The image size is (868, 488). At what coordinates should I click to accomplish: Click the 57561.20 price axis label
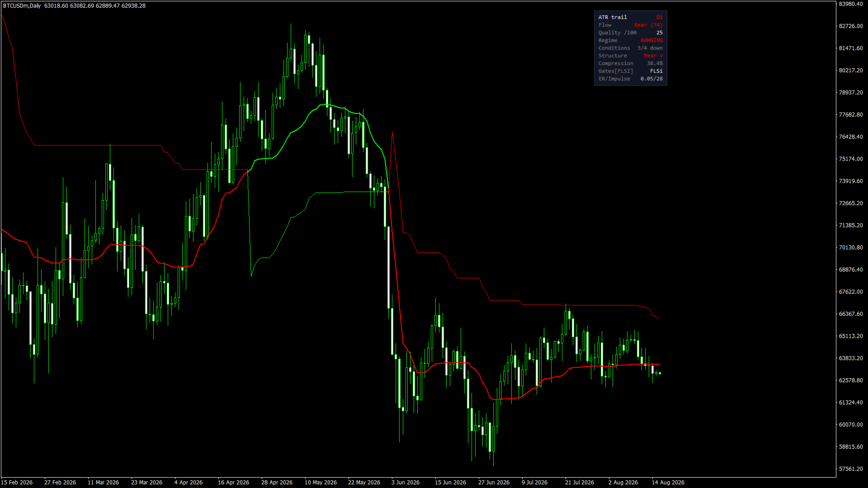851,469
